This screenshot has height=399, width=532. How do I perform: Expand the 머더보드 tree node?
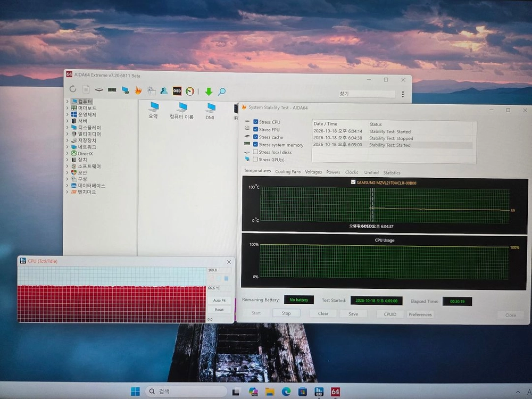click(x=67, y=107)
